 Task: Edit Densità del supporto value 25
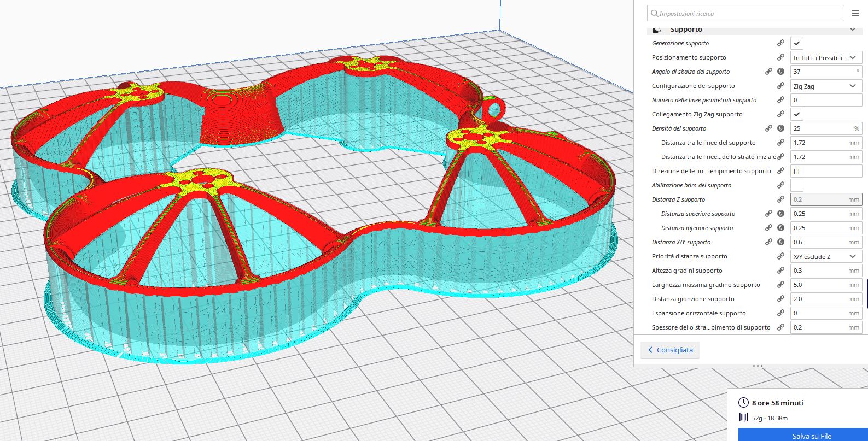pos(826,128)
